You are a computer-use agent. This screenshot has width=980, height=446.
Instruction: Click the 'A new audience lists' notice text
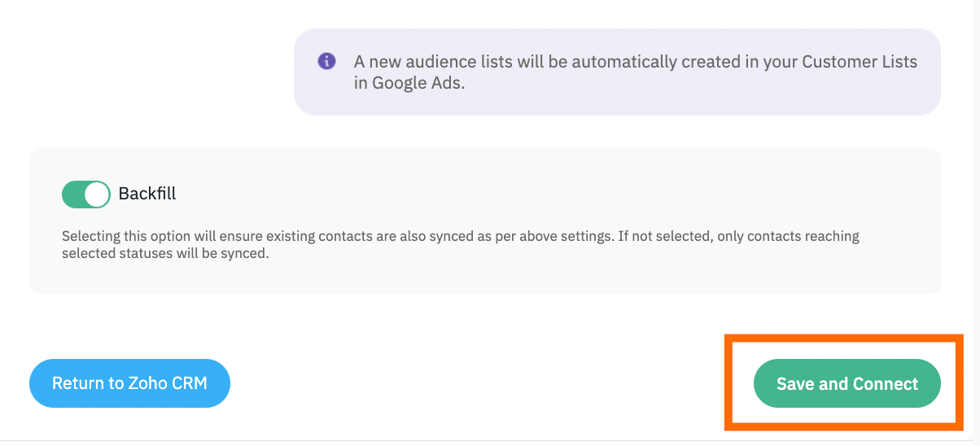pyautogui.click(x=636, y=72)
